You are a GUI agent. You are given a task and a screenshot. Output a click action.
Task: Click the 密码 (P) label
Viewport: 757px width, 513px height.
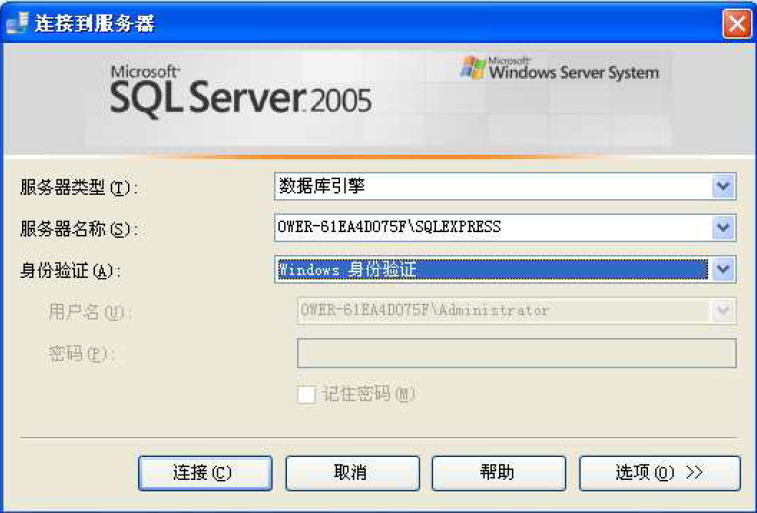click(x=81, y=354)
